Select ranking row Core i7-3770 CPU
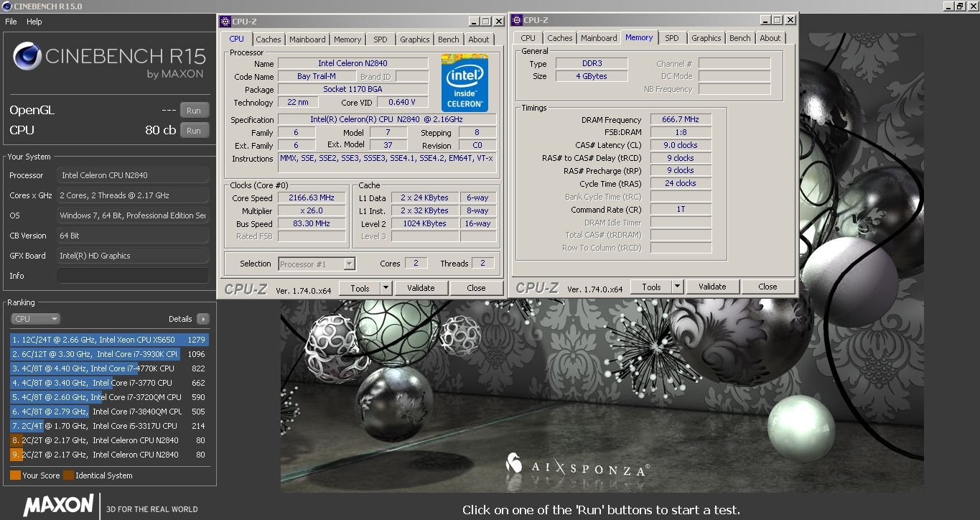The image size is (980, 520). pos(108,383)
